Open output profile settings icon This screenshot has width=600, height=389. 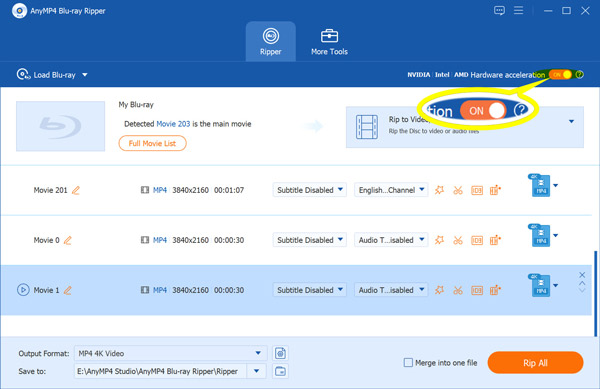(x=280, y=353)
